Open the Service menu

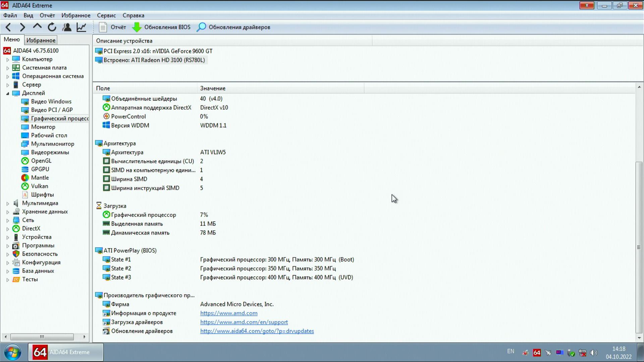pyautogui.click(x=106, y=15)
